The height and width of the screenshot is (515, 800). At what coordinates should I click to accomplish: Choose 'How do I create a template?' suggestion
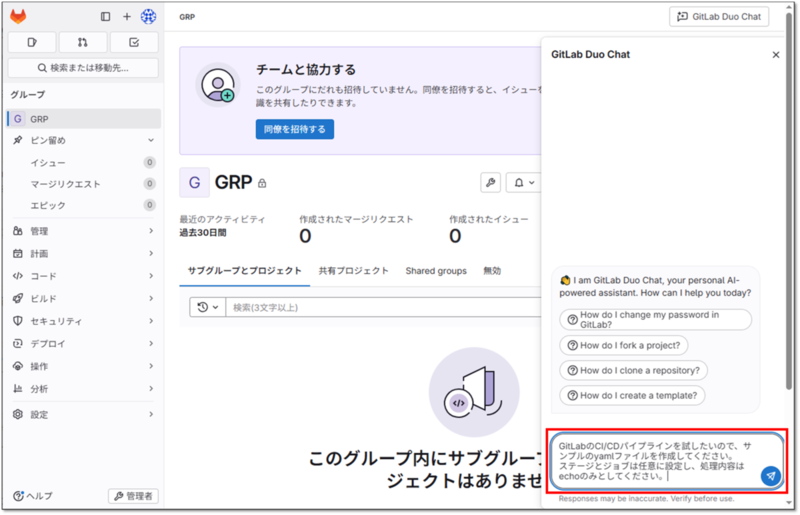click(x=632, y=396)
